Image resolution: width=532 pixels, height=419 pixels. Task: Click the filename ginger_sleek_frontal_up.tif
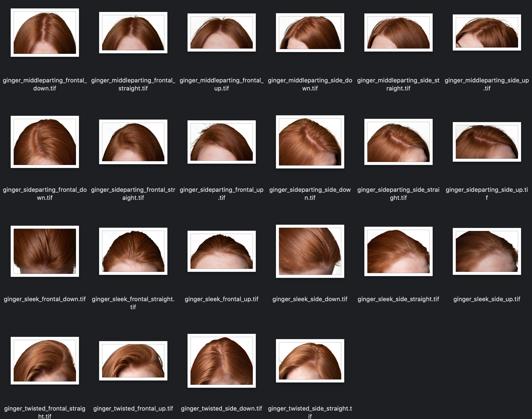pyautogui.click(x=221, y=299)
